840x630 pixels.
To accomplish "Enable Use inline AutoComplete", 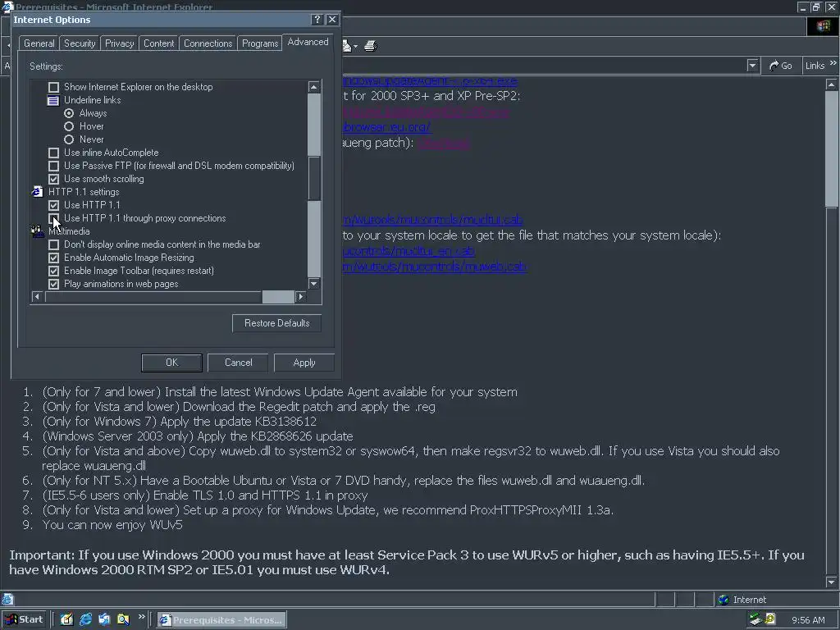I will (53, 153).
